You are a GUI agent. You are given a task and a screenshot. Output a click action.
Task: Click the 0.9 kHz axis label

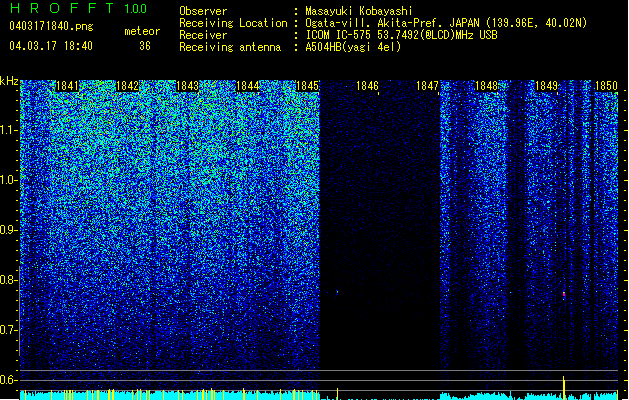tap(8, 229)
